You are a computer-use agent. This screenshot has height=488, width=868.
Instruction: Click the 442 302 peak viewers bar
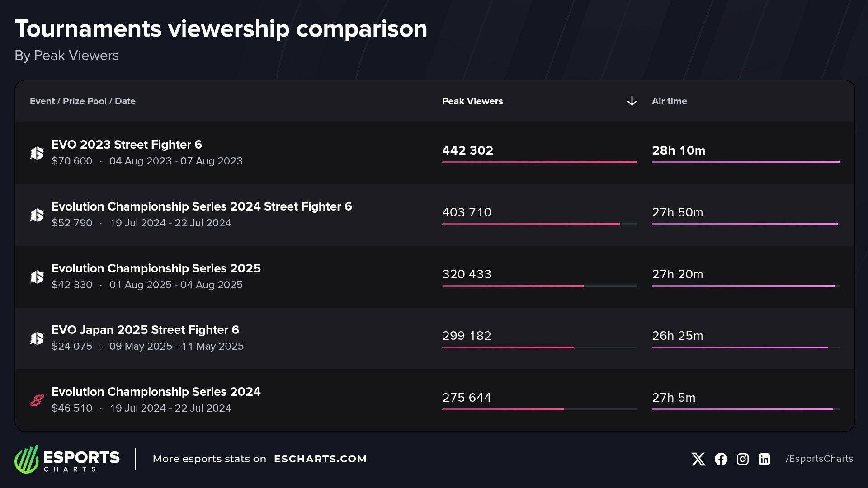point(539,162)
